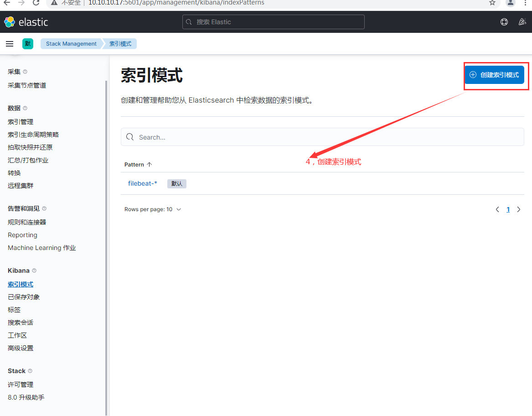Open 已保存对象 in the sidebar
The image size is (532, 416).
(24, 297)
